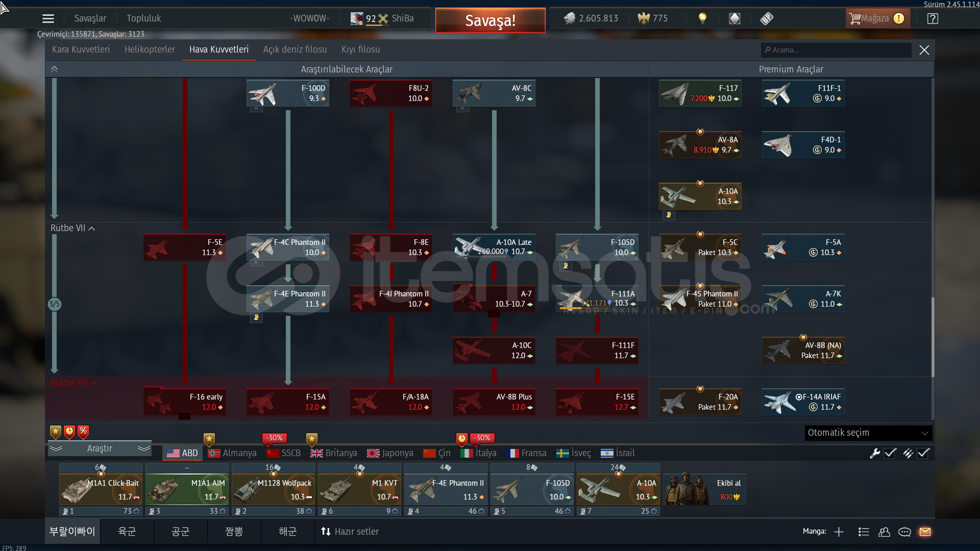Select the AV-8B (NA) Paket aircraft

(803, 350)
